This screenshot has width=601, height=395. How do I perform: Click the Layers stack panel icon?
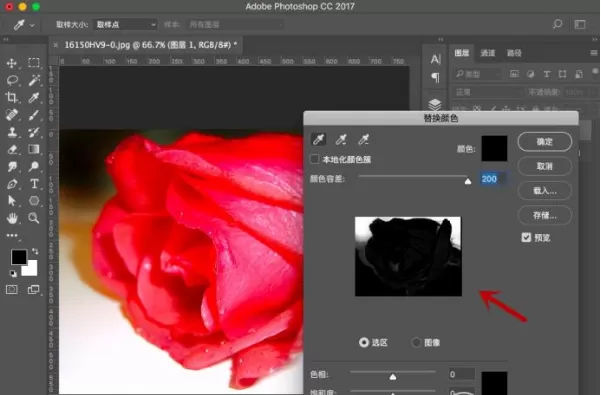pyautogui.click(x=435, y=104)
